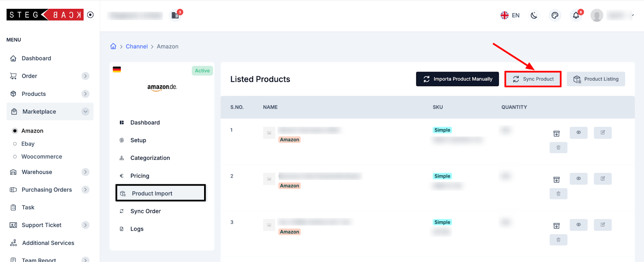644x262 pixels.
Task: Open channel Setup section
Action: tap(138, 140)
